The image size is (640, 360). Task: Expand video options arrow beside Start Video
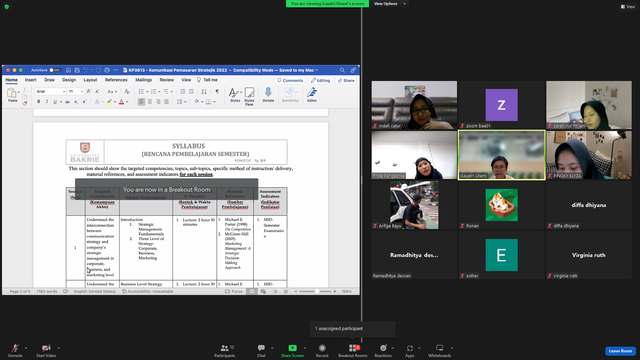coord(59,348)
